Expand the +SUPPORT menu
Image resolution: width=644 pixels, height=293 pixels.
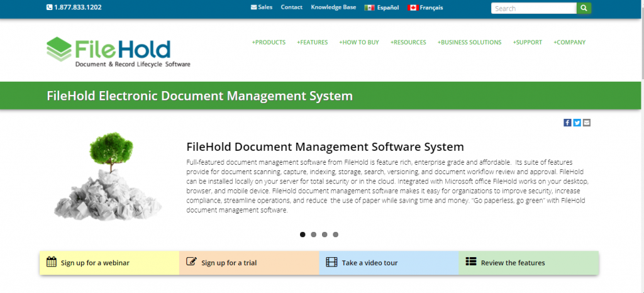(528, 42)
